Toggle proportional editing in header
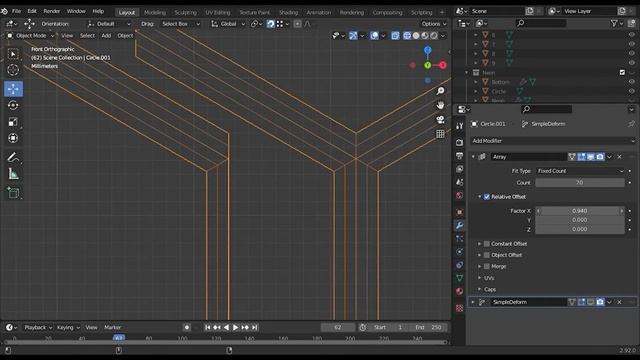Screen dimensions: 640x360 pyautogui.click(x=298, y=24)
